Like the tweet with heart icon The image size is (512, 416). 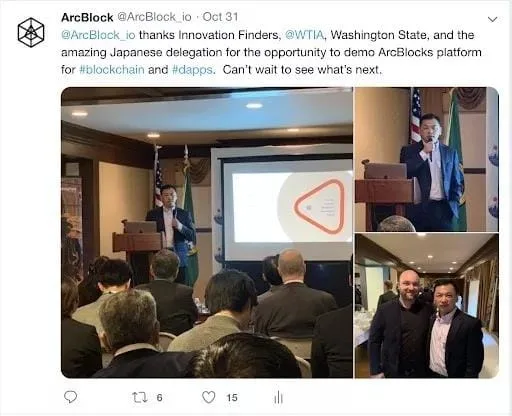coord(209,397)
